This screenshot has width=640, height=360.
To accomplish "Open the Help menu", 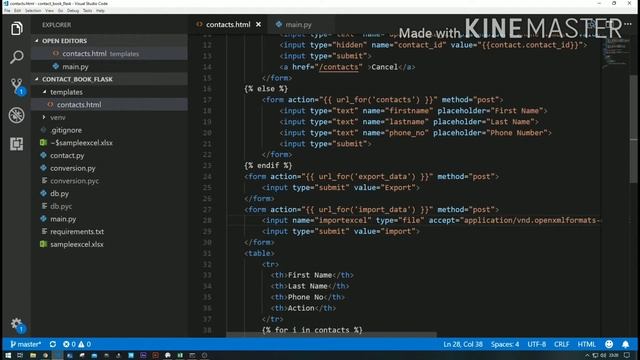I will coord(100,11).
